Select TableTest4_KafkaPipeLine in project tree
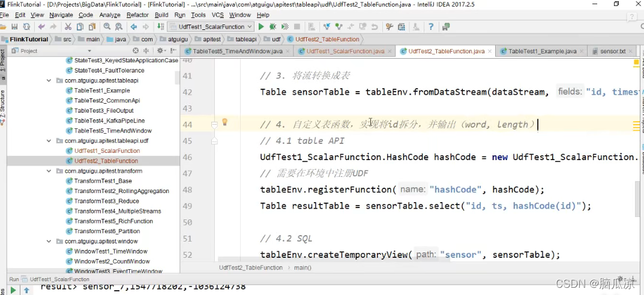The width and height of the screenshot is (644, 295). tap(109, 121)
